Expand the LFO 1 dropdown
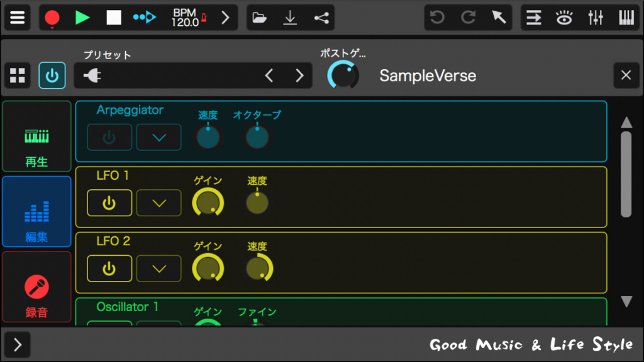The width and height of the screenshot is (644, 362). pos(159,203)
